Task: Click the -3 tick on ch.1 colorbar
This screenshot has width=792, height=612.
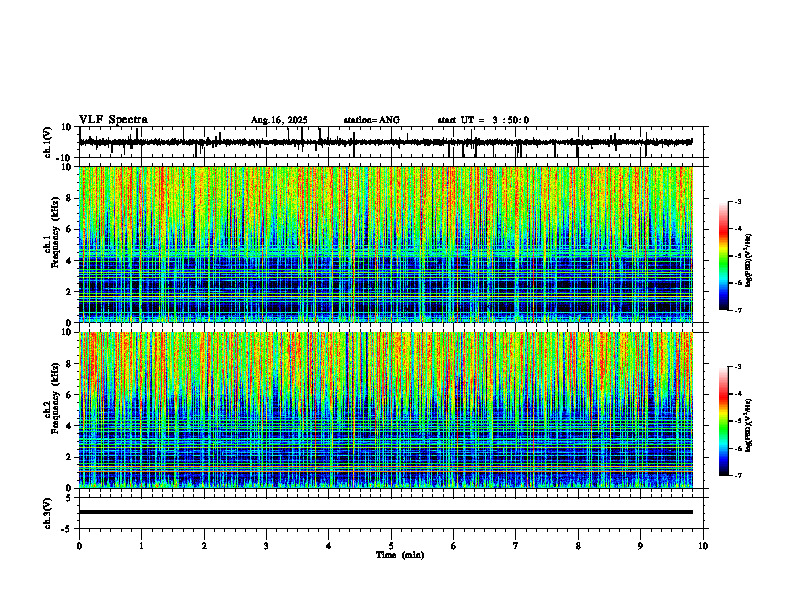Action: [x=738, y=201]
